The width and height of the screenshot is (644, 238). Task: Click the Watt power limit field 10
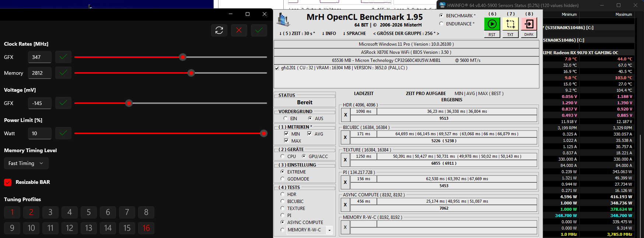click(40, 133)
